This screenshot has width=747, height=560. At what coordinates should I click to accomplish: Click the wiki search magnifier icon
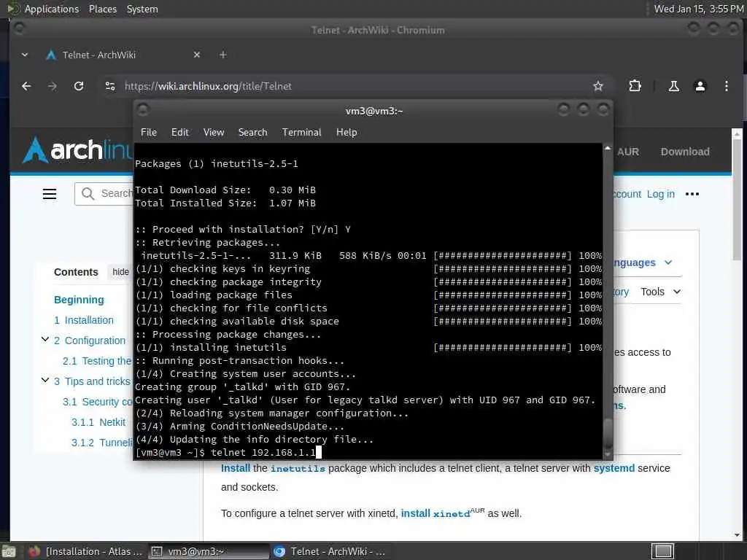click(x=88, y=193)
